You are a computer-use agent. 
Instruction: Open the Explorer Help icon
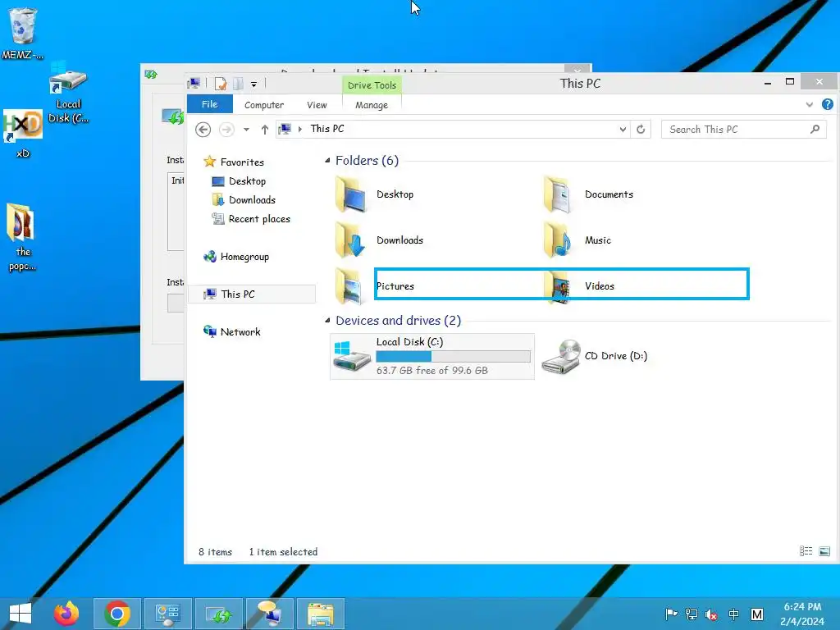pos(827,104)
